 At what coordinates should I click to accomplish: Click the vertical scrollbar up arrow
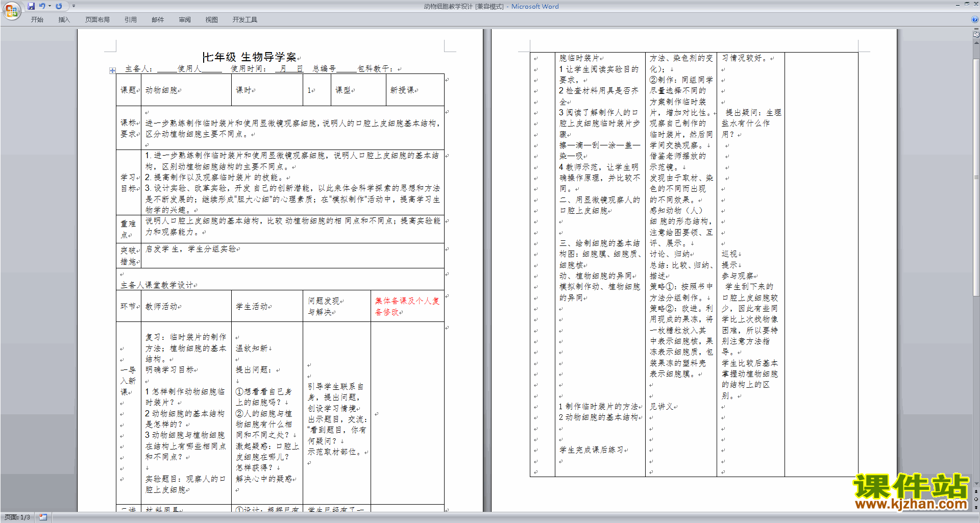pyautogui.click(x=976, y=42)
